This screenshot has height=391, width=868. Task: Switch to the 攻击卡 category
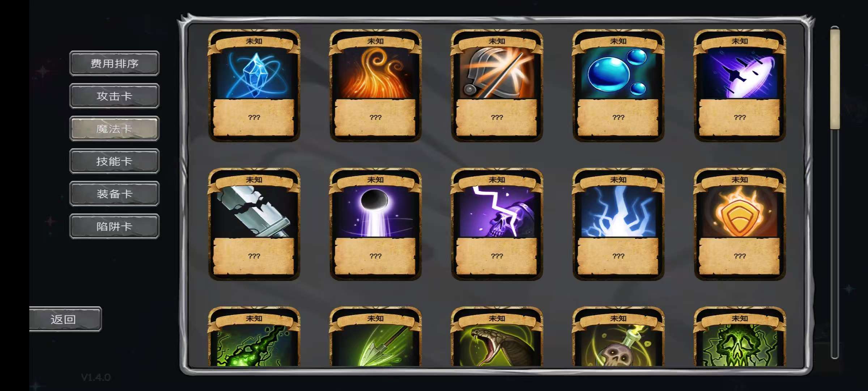[114, 96]
